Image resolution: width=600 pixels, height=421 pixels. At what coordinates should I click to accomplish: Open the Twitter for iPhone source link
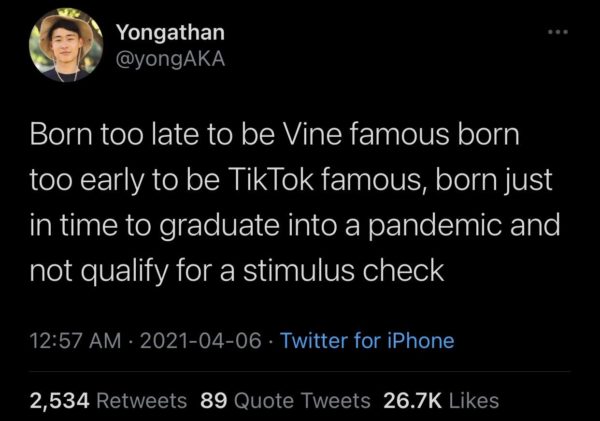pos(367,341)
